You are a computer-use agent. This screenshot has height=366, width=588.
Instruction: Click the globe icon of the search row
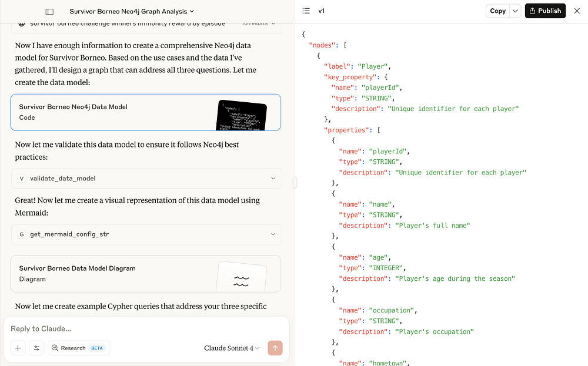(x=22, y=24)
